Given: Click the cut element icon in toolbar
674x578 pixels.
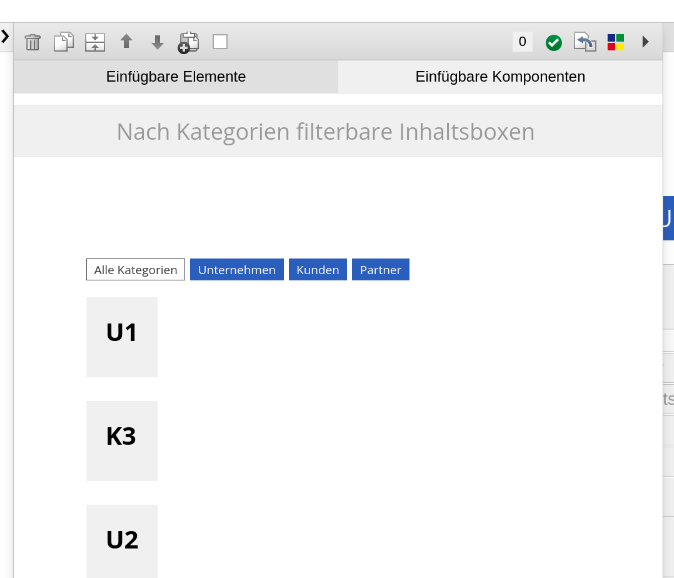Looking at the screenshot, I should point(95,42).
